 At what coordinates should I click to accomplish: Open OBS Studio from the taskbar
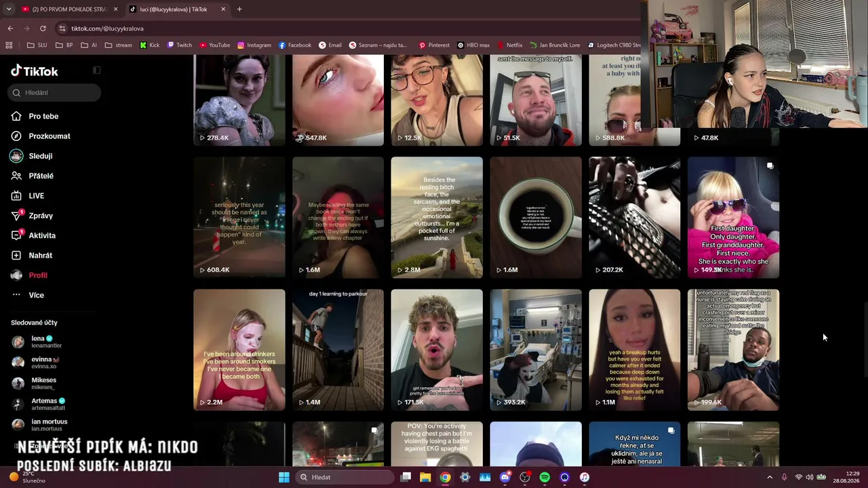525,477
